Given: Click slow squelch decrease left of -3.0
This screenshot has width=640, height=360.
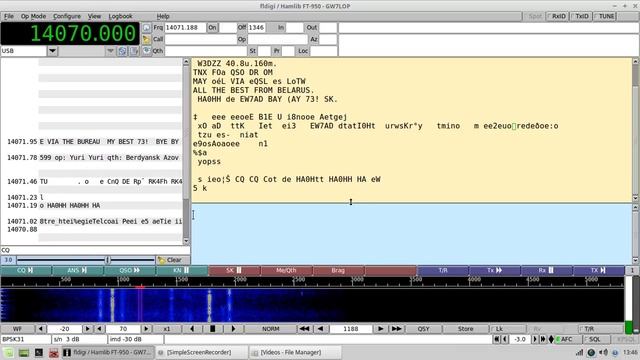Looking at the screenshot, I should pyautogui.click(x=505, y=339).
